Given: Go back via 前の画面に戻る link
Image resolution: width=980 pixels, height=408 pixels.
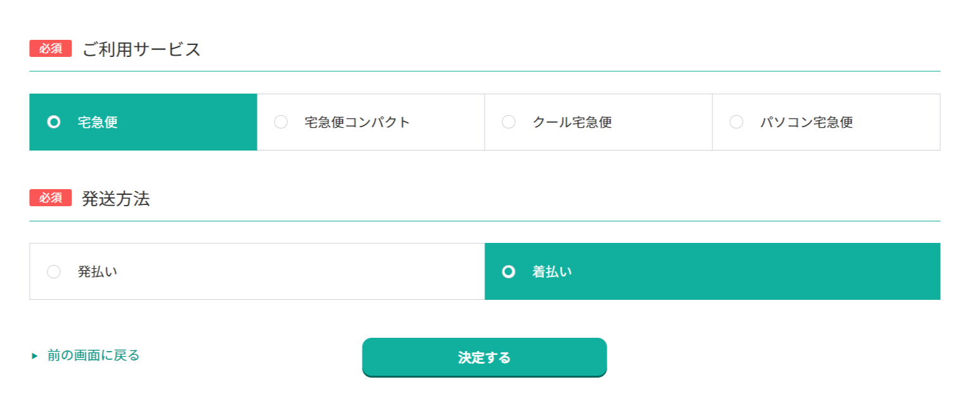Looking at the screenshot, I should (93, 355).
